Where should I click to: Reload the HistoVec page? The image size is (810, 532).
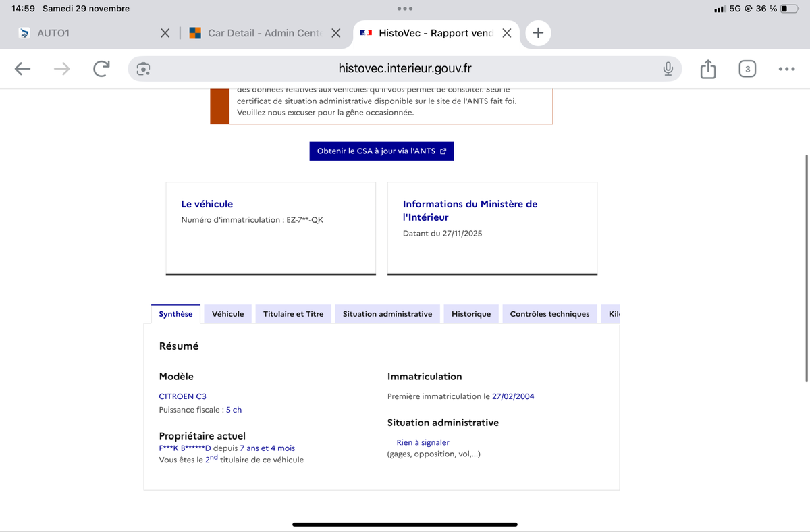tap(101, 68)
